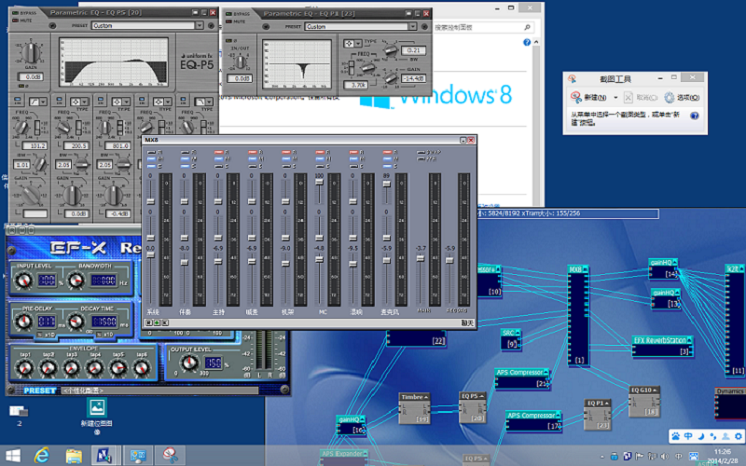Expand the Timbre module triangle
Image resolution: width=746 pixels, height=466 pixels.
[426, 397]
